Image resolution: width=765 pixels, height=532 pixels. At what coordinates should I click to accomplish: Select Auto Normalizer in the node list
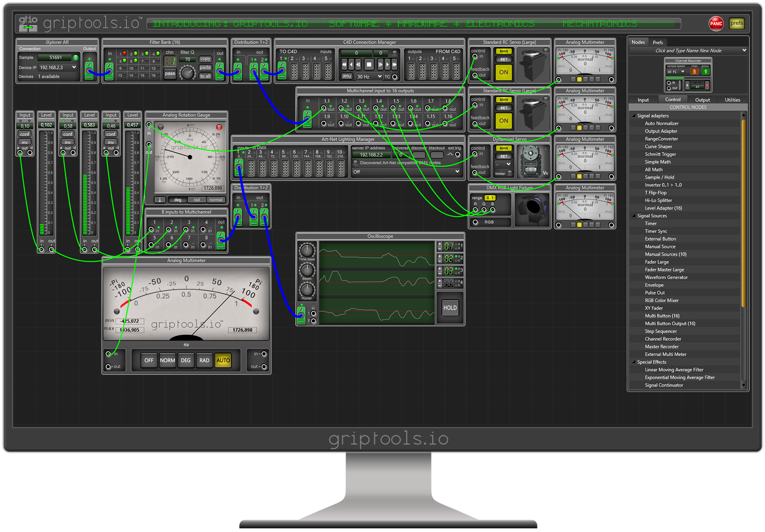click(661, 123)
